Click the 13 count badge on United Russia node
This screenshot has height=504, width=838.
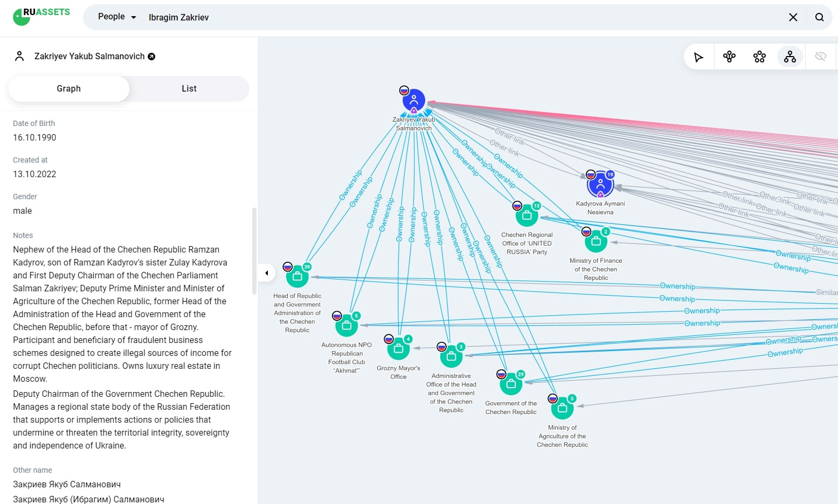(537, 206)
